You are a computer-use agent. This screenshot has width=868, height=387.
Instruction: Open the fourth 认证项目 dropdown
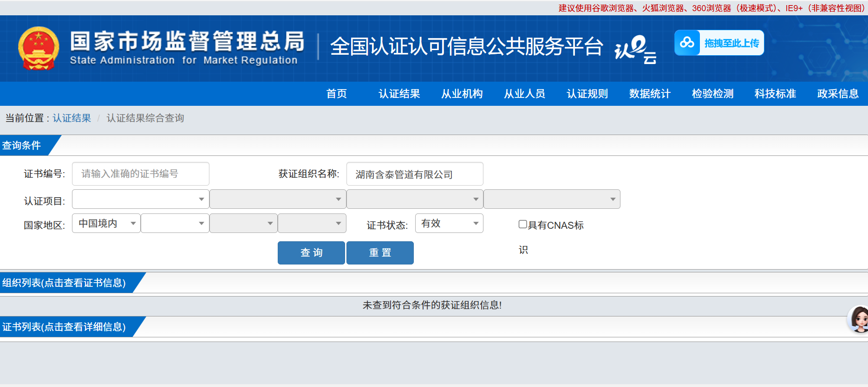pos(552,199)
